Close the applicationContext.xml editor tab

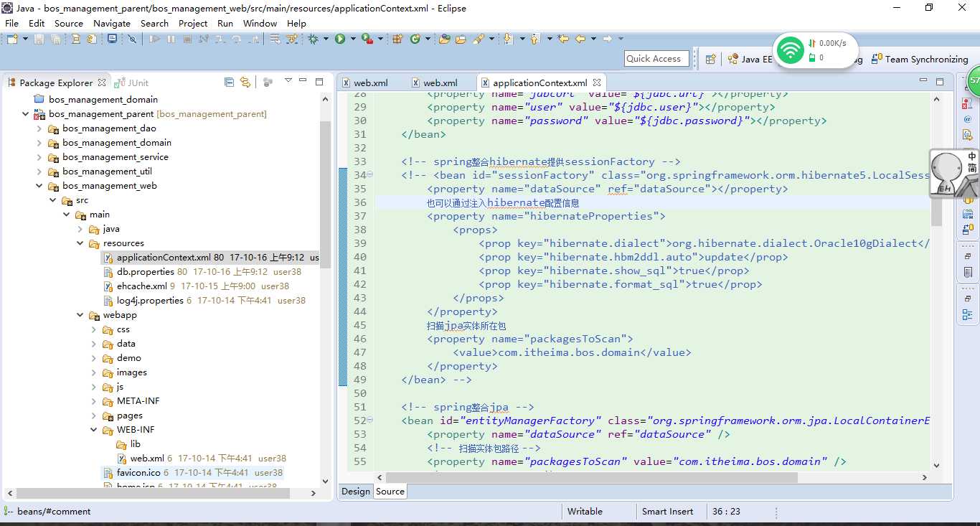(x=597, y=83)
